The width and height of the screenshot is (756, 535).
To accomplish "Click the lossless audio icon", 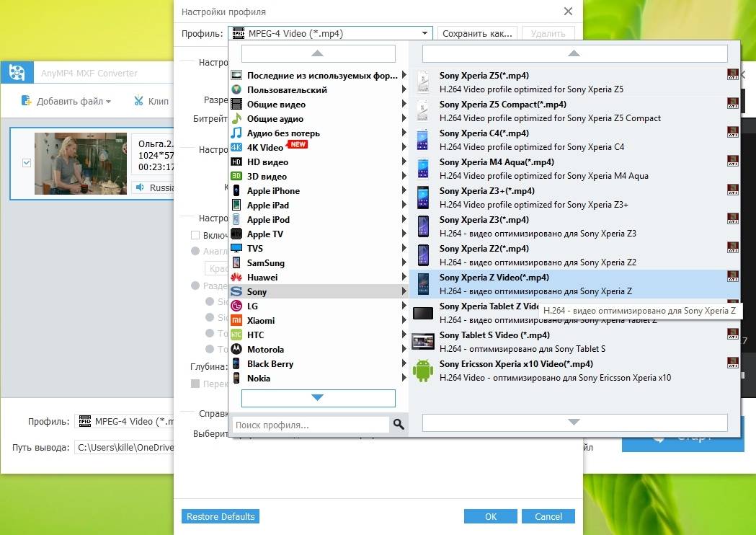I will click(236, 133).
